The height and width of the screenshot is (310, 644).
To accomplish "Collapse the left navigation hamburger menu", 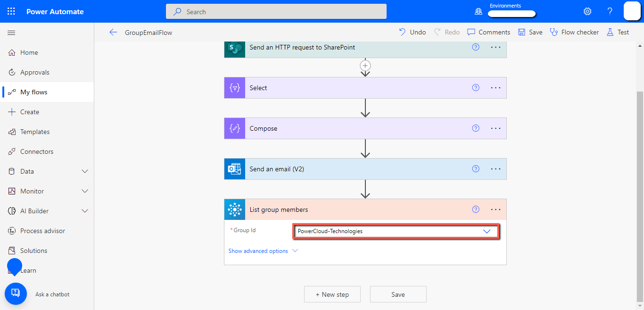I will pos(11,33).
